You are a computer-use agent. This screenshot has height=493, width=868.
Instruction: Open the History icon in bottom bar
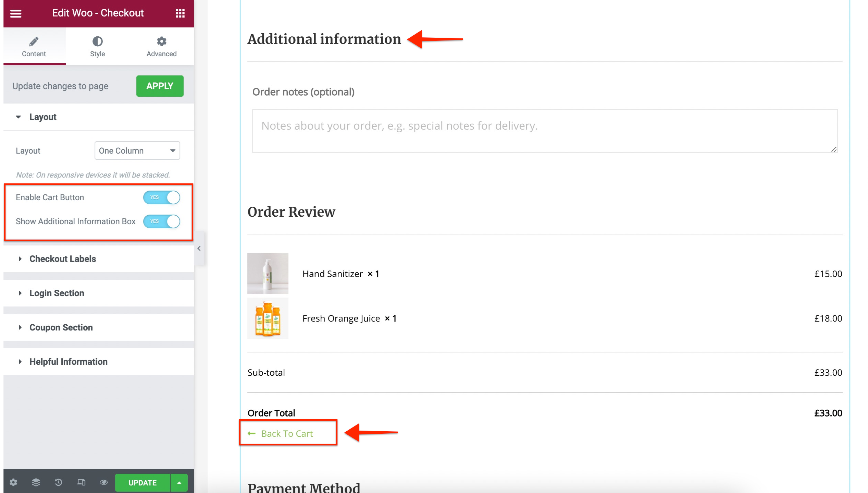(59, 482)
